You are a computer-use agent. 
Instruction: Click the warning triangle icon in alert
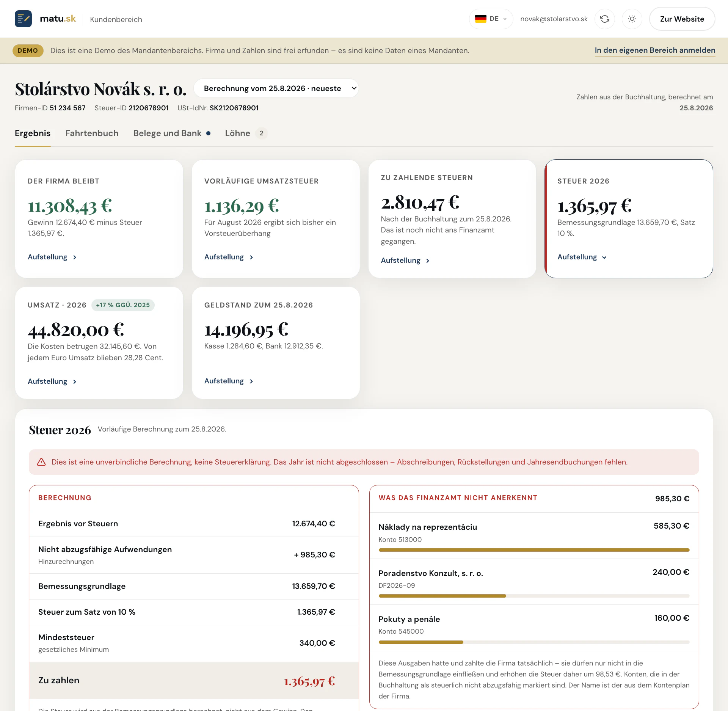point(41,462)
